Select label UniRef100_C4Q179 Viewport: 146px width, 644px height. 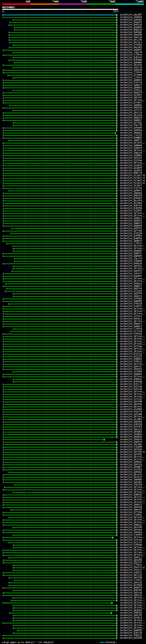click(x=131, y=52)
